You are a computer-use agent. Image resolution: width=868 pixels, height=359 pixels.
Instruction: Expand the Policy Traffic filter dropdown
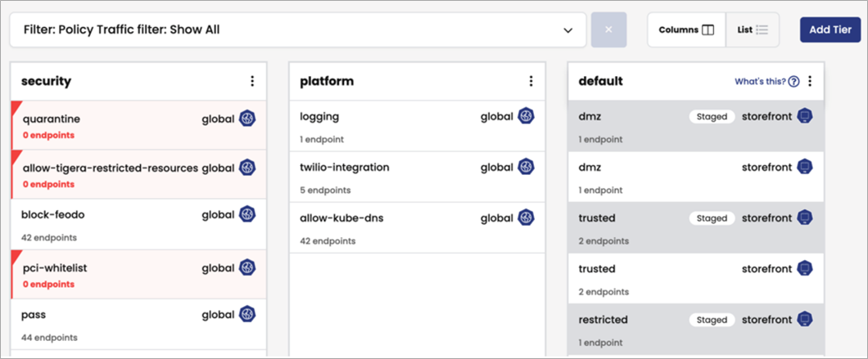[x=568, y=30]
